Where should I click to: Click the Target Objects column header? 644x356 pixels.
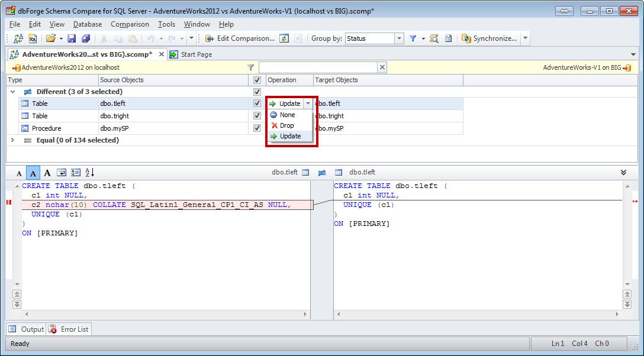[388, 80]
